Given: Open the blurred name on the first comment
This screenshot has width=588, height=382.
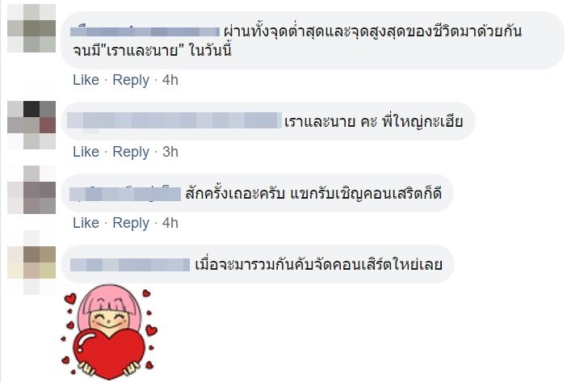Looking at the screenshot, I should (145, 31).
